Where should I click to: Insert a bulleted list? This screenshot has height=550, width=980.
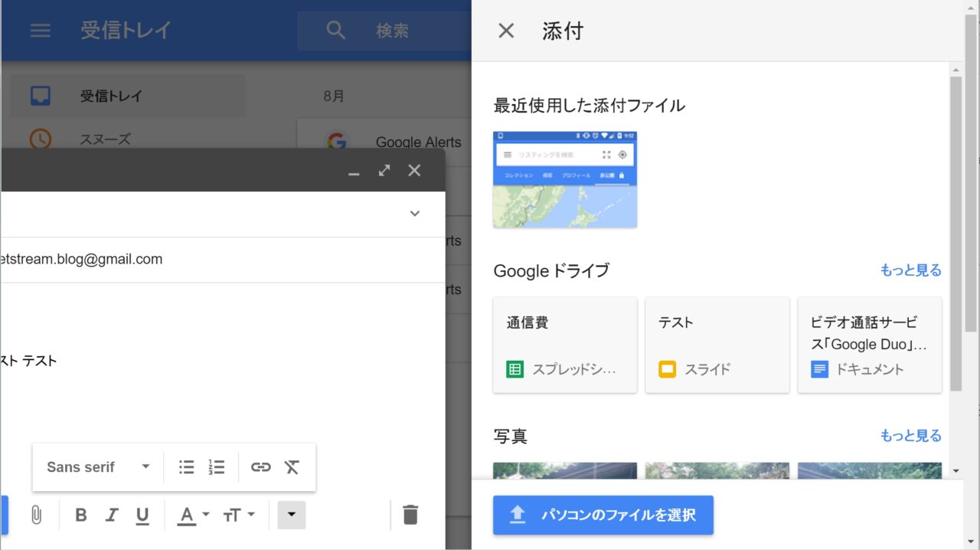tap(186, 467)
